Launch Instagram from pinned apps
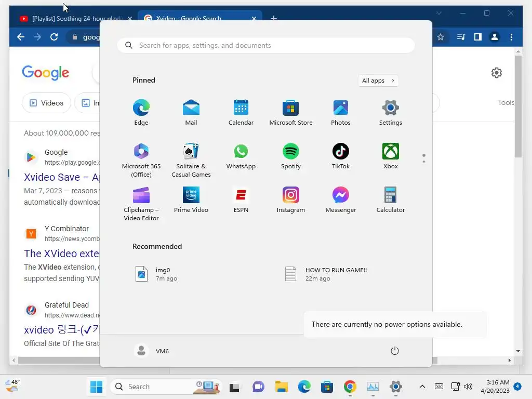532x399 pixels. tap(291, 200)
